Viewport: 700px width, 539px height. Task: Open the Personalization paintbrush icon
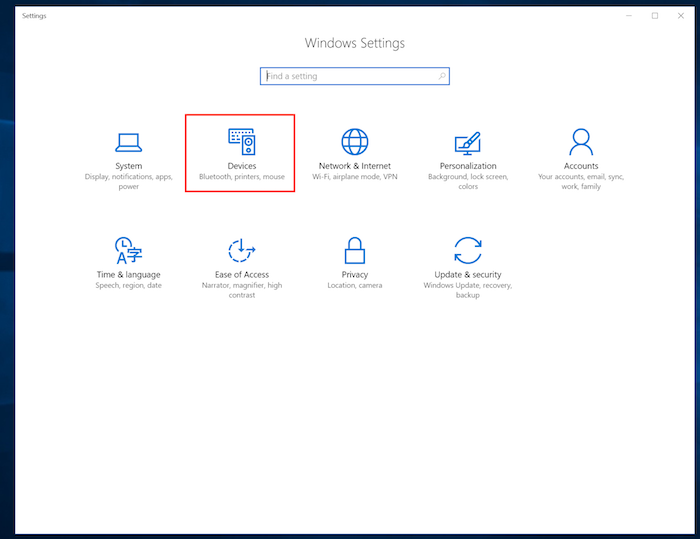pyautogui.click(x=467, y=143)
